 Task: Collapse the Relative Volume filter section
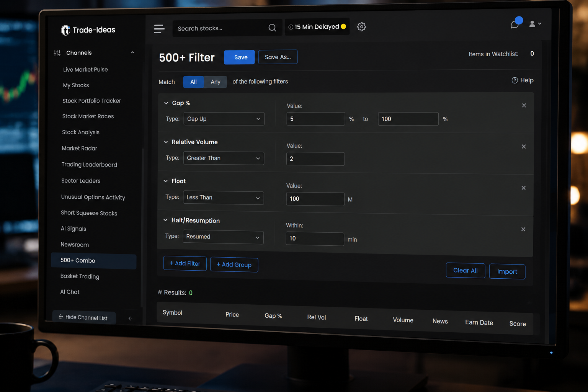pos(166,142)
